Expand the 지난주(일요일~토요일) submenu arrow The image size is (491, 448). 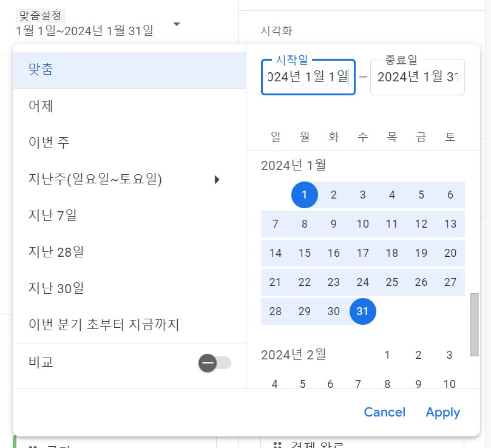217,178
